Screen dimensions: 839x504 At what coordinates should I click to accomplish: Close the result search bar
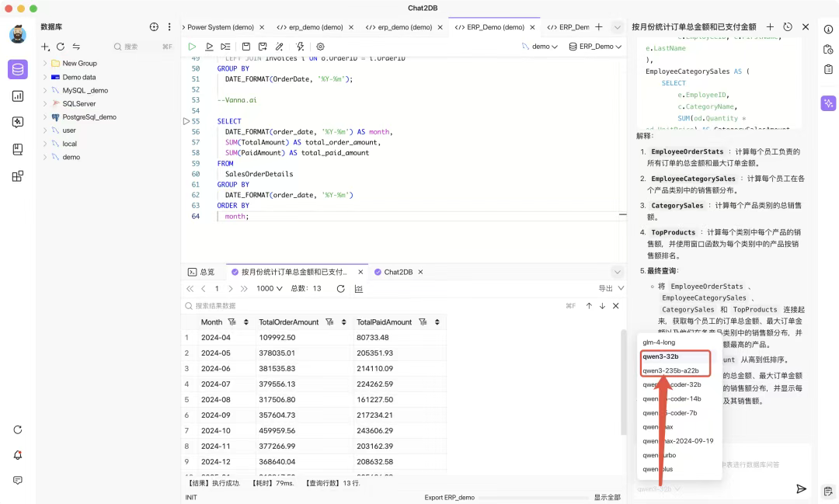[x=616, y=306]
